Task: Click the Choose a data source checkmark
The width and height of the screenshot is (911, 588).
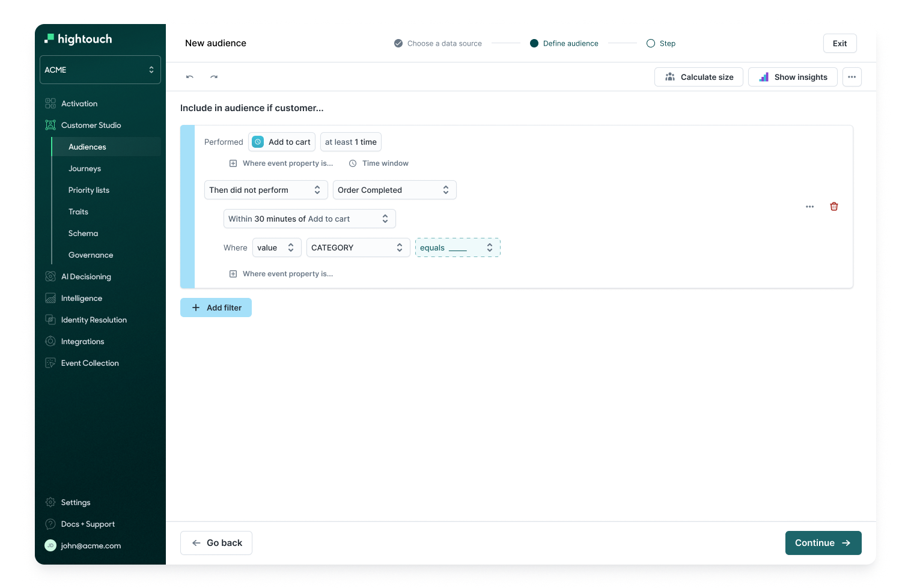Action: click(398, 43)
